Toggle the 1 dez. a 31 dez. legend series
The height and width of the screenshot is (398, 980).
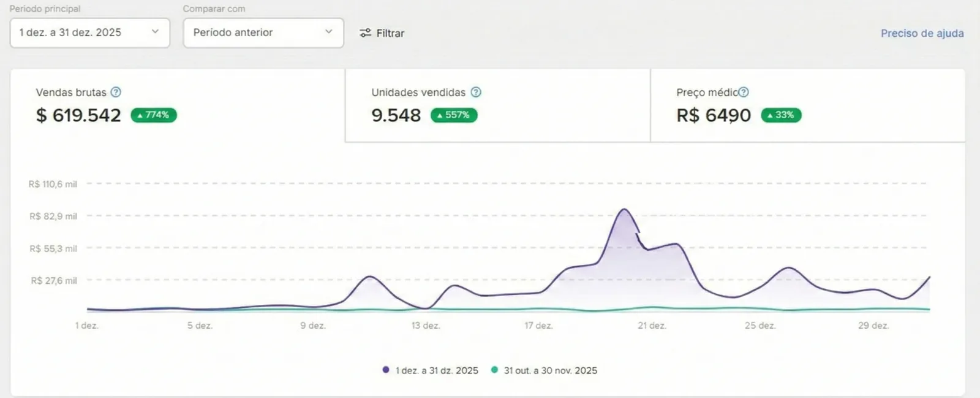point(430,370)
